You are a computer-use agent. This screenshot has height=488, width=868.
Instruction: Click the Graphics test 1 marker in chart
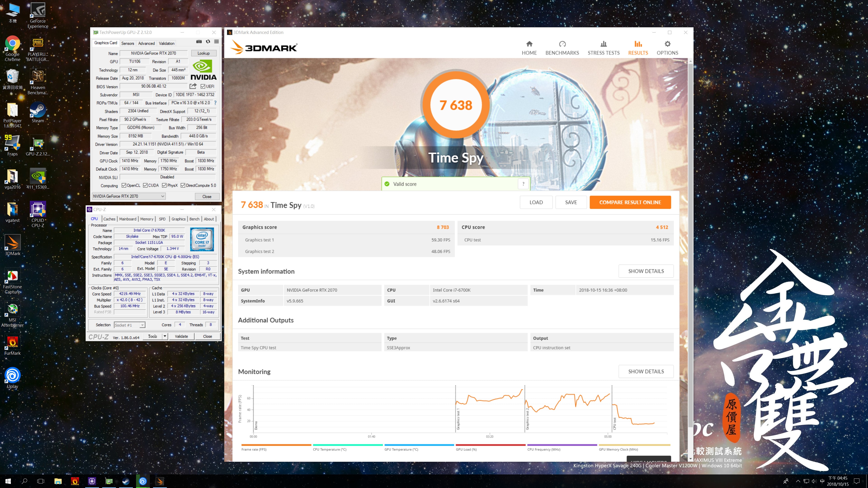click(458, 419)
